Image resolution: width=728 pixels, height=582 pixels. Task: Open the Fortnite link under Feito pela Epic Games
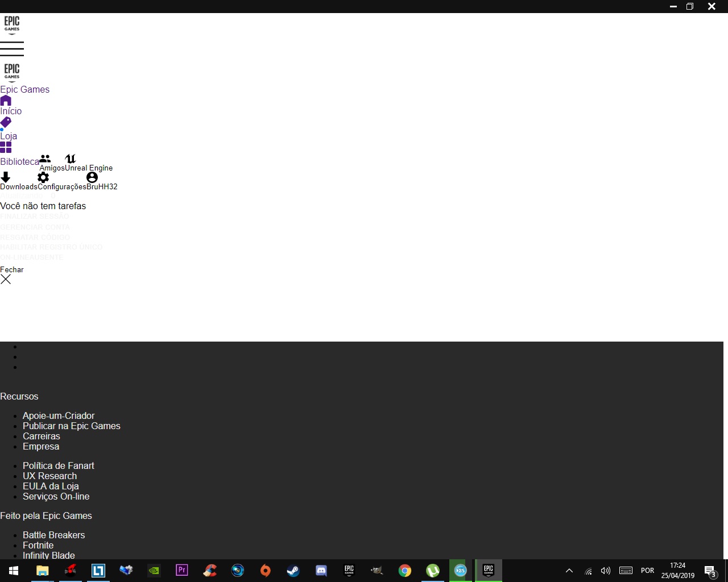pyautogui.click(x=38, y=545)
